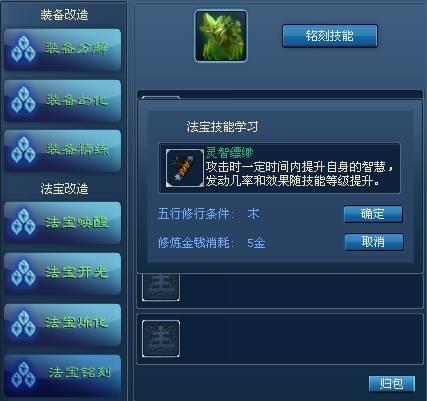
Task: Confirm skill learning with 确定
Action: click(x=373, y=214)
